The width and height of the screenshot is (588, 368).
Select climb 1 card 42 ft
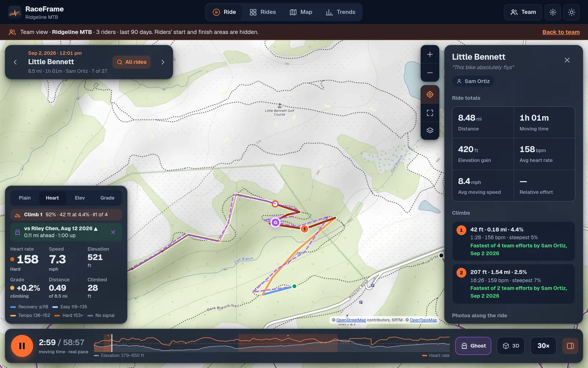[x=513, y=241]
